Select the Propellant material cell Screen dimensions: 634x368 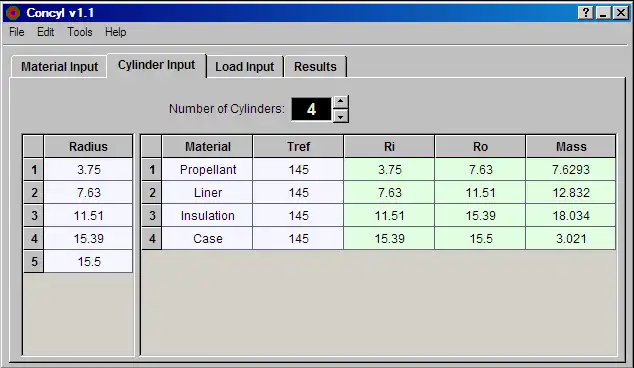tap(207, 169)
